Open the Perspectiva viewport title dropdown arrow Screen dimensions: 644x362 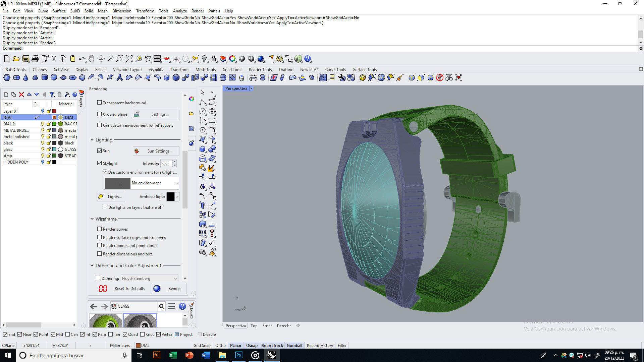coord(251,88)
